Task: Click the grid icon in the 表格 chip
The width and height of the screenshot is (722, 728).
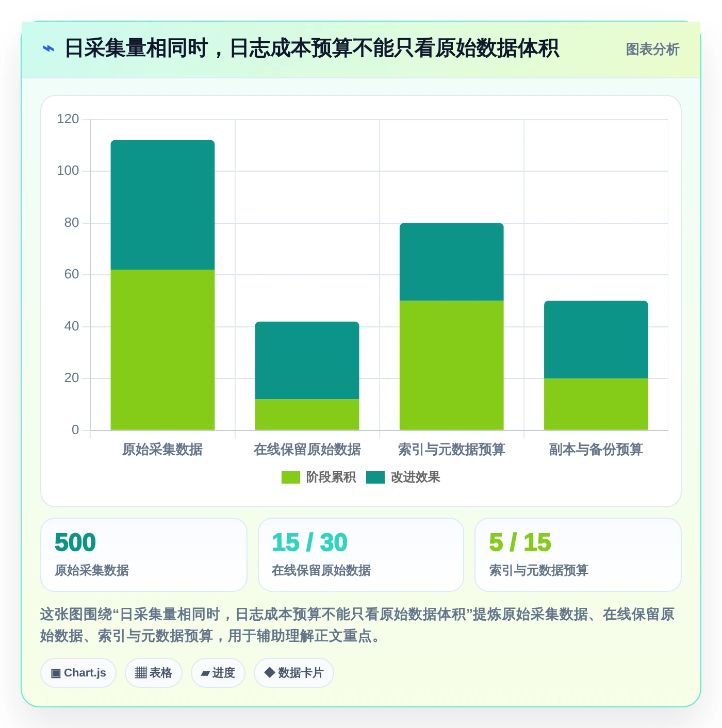Action: tap(141, 673)
